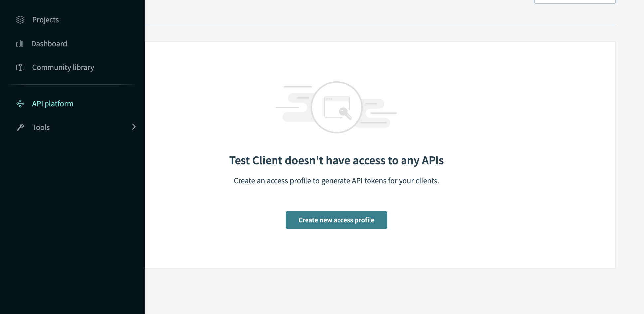
Task: Select Community library in the navigation
Action: click(63, 67)
